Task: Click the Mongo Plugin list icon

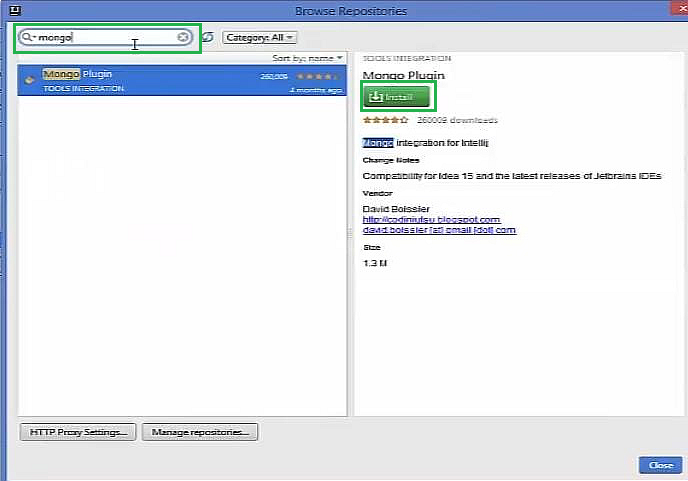Action: tap(29, 80)
